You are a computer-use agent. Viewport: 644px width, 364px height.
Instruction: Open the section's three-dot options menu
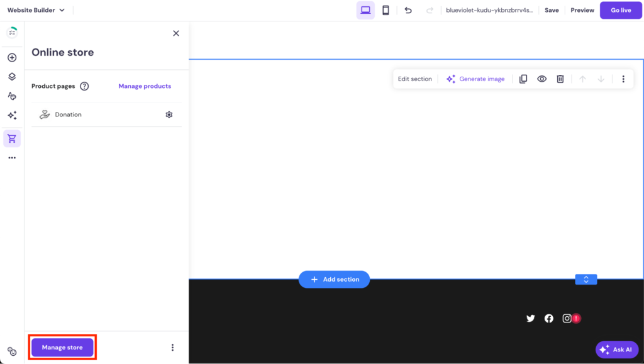[x=623, y=79]
